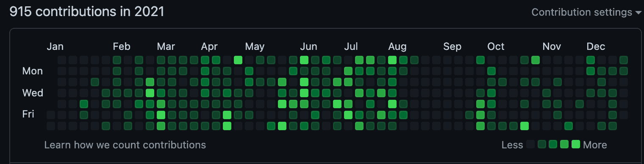Select the first Friday cell at the graph's left edge

tap(51, 115)
